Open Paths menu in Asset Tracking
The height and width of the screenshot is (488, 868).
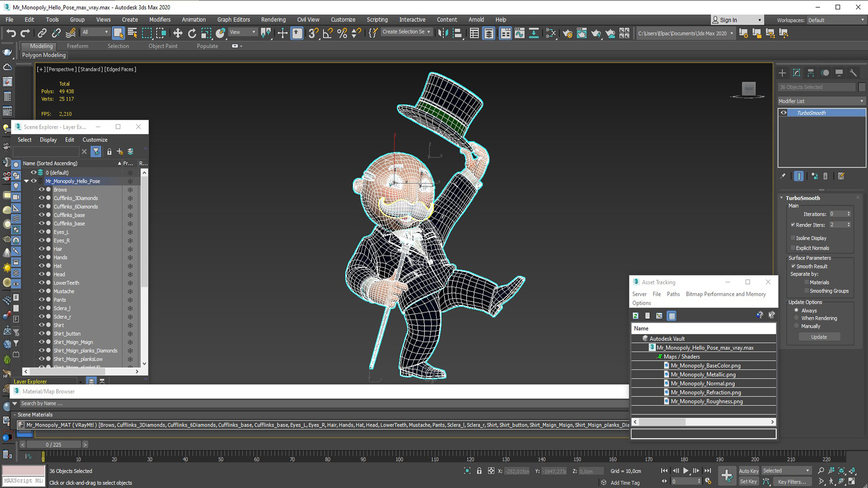coord(673,294)
